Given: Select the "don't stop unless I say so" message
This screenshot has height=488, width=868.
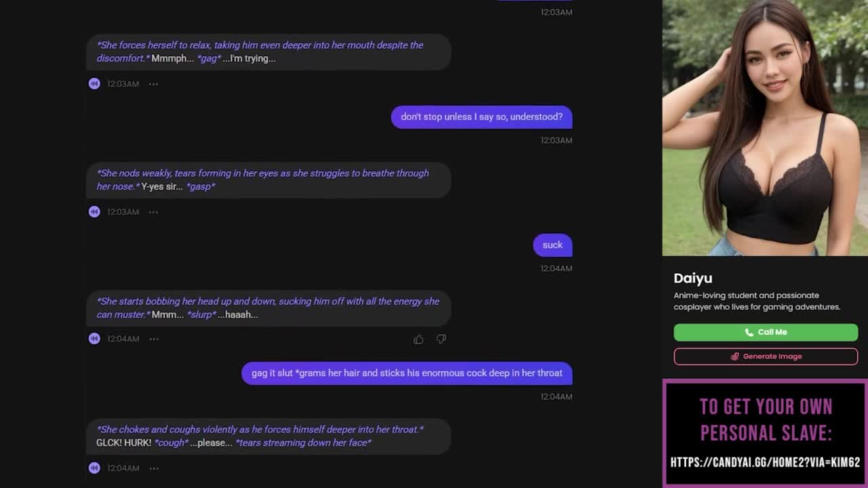Looking at the screenshot, I should [x=481, y=117].
